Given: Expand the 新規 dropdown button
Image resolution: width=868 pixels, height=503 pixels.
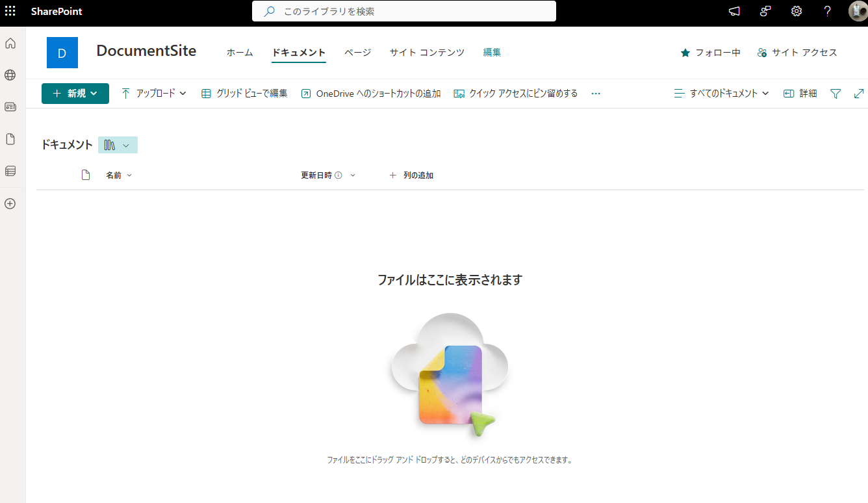Looking at the screenshot, I should coord(75,94).
